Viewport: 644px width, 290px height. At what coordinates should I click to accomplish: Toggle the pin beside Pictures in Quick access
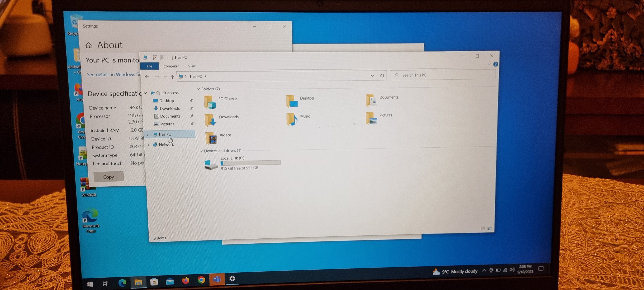coord(192,124)
